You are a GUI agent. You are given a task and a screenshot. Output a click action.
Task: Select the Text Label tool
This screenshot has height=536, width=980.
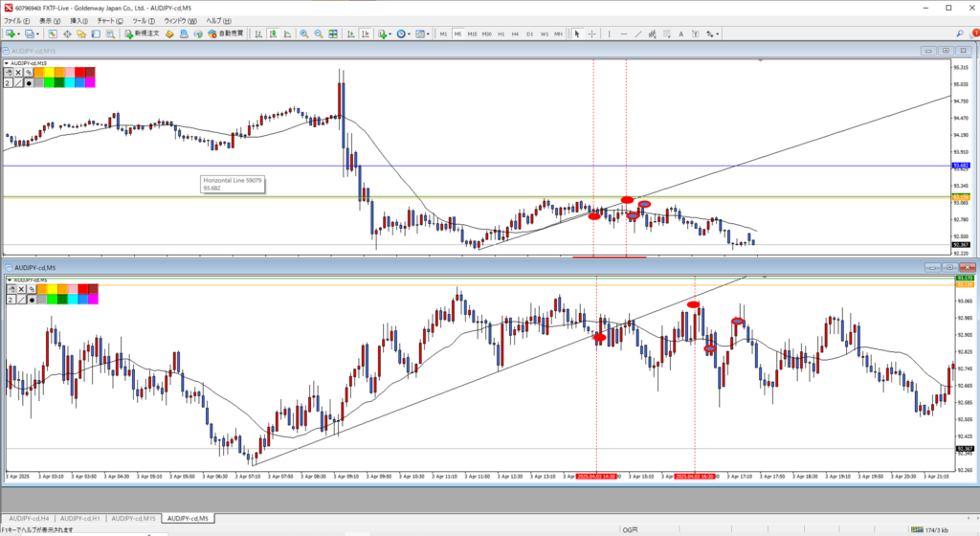tap(695, 33)
